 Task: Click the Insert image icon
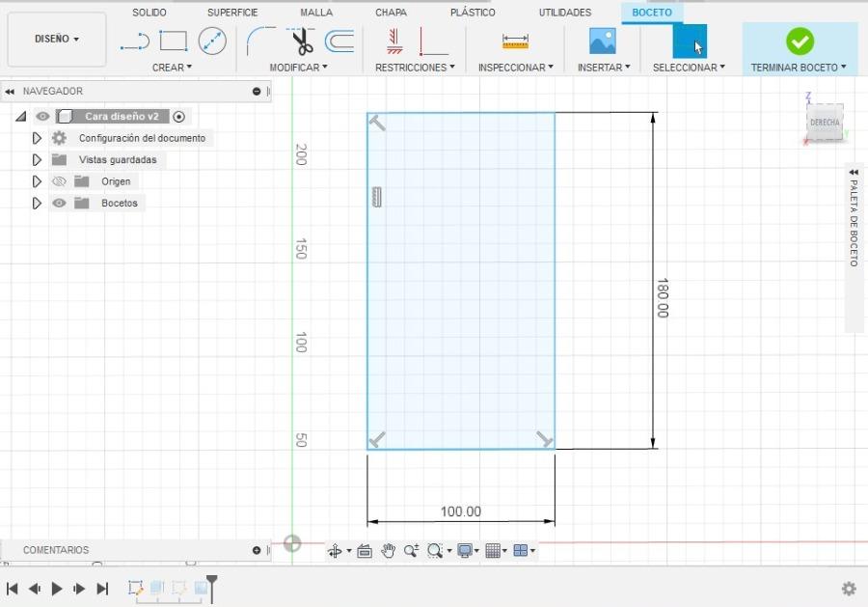(x=603, y=41)
